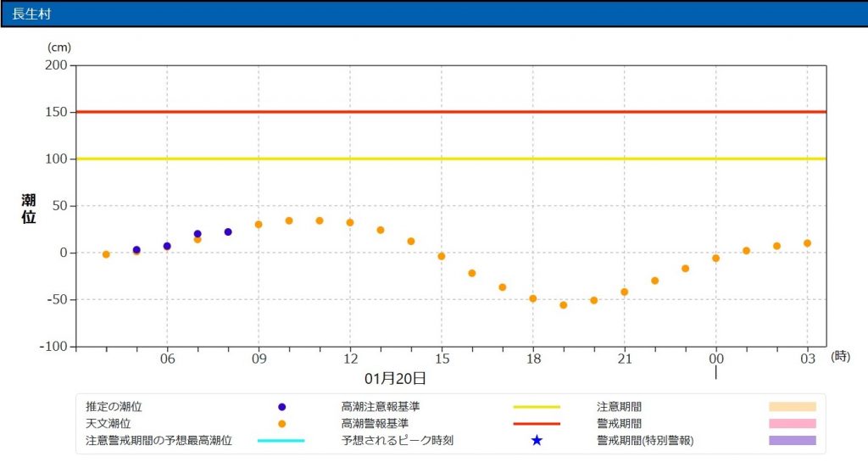Click the 潮位 vertical axis title

(x=29, y=209)
